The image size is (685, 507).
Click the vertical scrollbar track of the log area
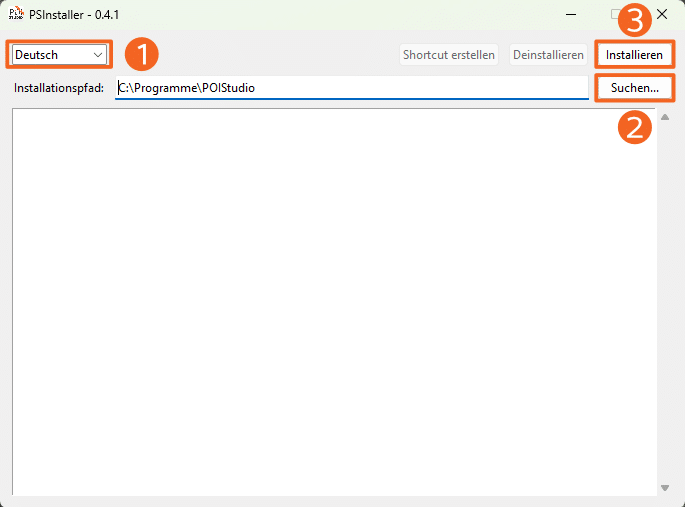(666, 300)
